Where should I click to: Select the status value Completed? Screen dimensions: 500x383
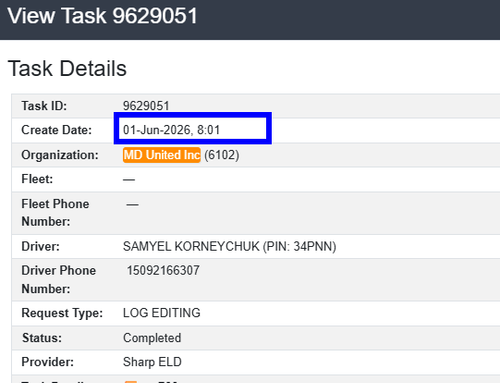pyautogui.click(x=152, y=338)
